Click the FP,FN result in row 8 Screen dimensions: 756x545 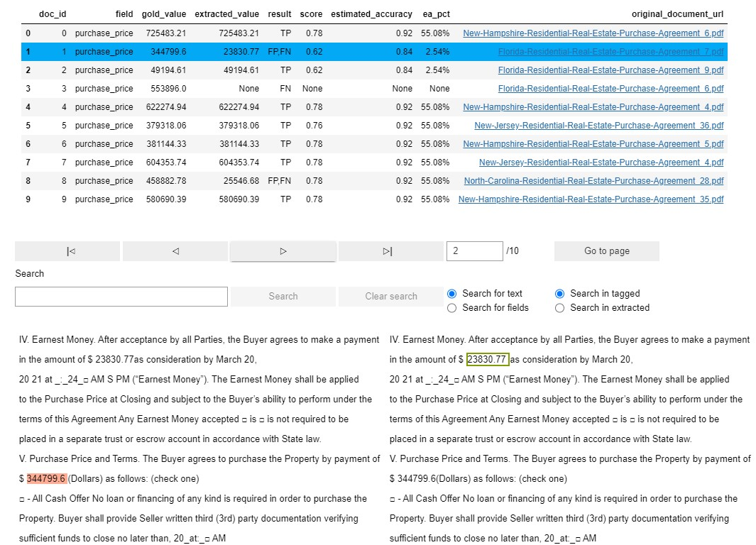point(279,181)
